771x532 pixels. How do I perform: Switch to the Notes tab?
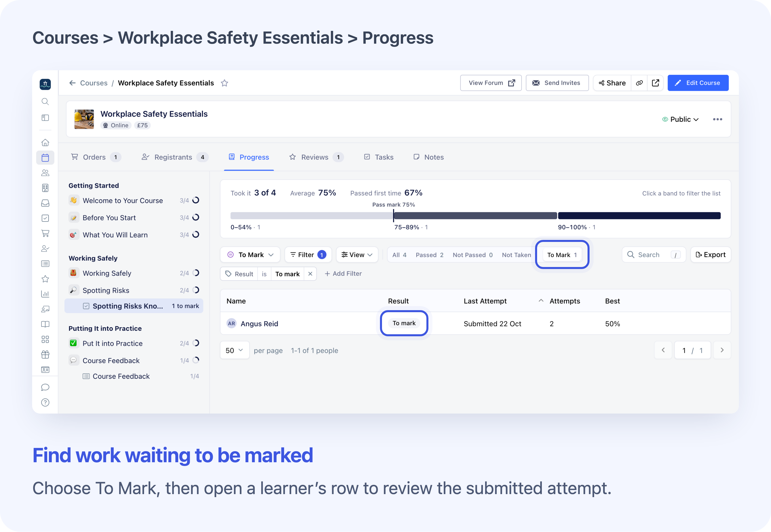tap(429, 157)
